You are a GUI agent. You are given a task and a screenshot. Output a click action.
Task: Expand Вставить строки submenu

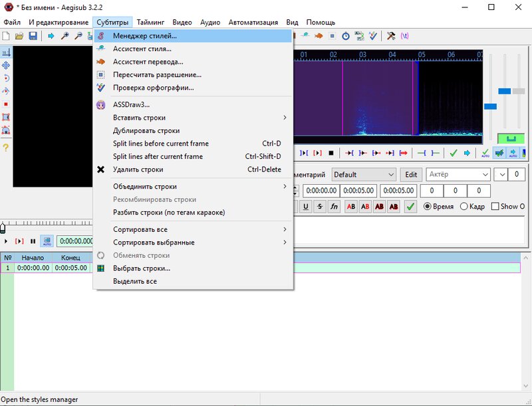click(193, 118)
